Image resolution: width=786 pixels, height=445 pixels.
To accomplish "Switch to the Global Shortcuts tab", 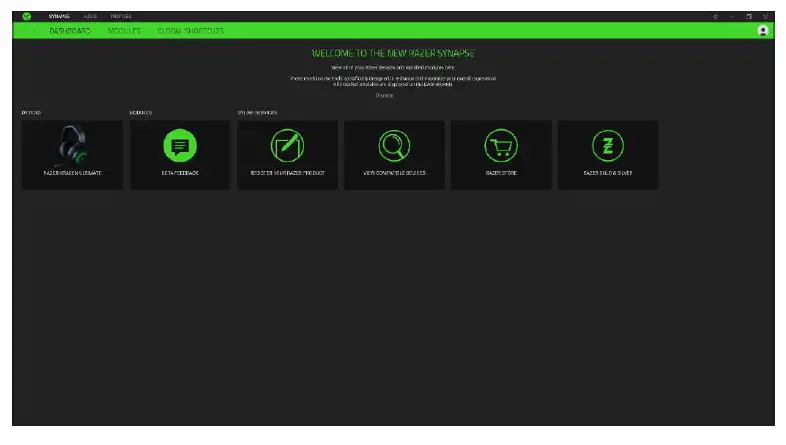I will pos(190,31).
